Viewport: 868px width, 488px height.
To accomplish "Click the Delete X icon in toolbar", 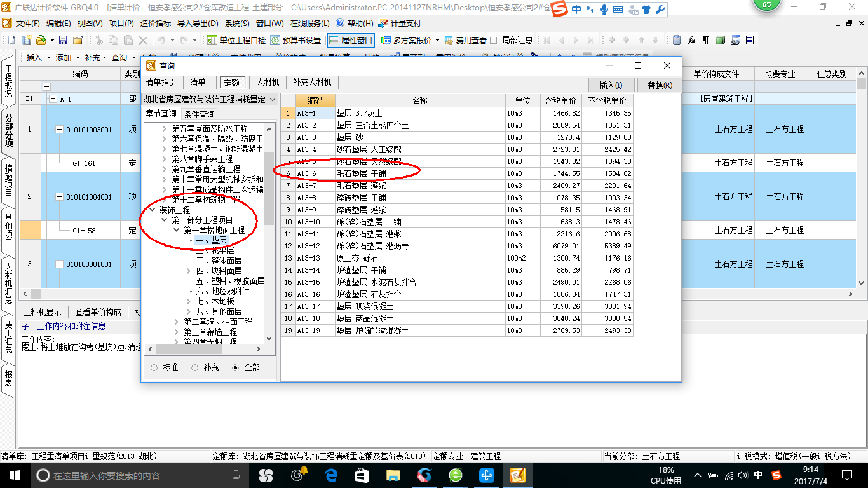I will click(x=142, y=40).
